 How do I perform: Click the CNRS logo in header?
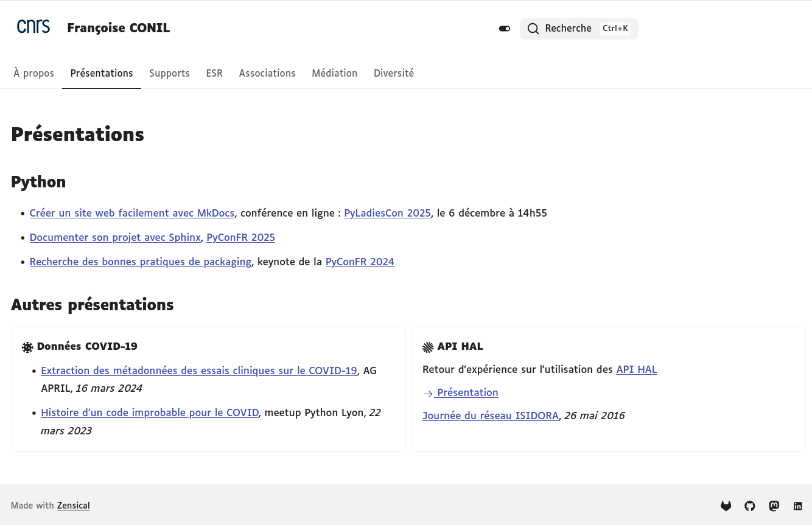click(33, 27)
